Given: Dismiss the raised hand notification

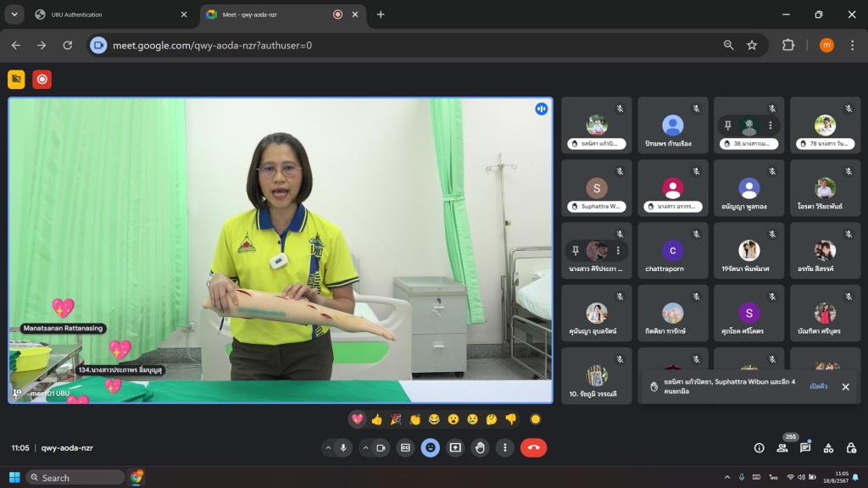Looking at the screenshot, I should point(845,386).
